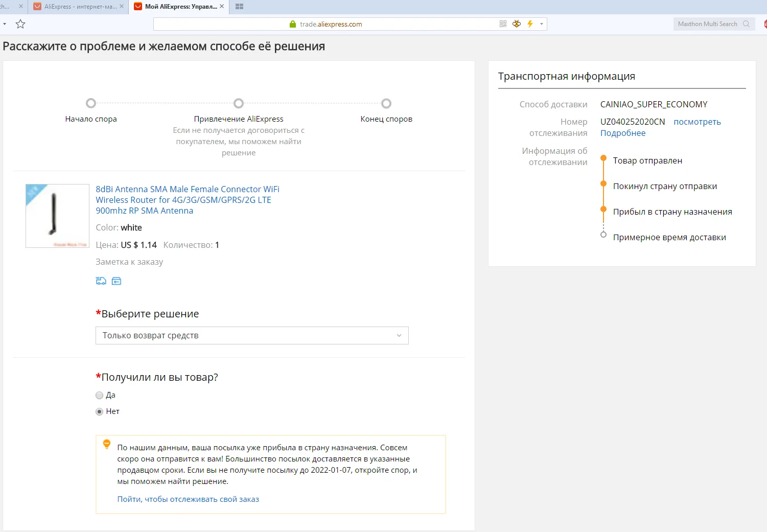Expand the address bar dropdown arrow
767x532 pixels.
tap(542, 24)
